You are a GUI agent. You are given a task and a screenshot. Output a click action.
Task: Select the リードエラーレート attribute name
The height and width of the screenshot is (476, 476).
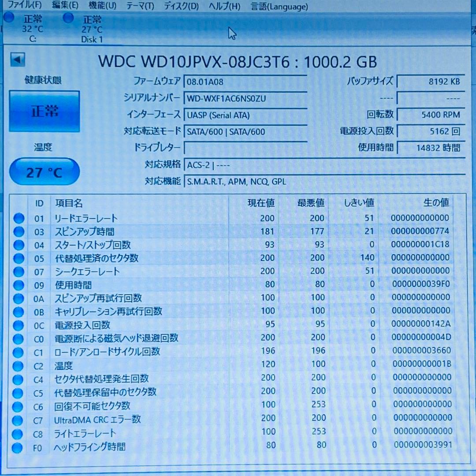pos(86,218)
